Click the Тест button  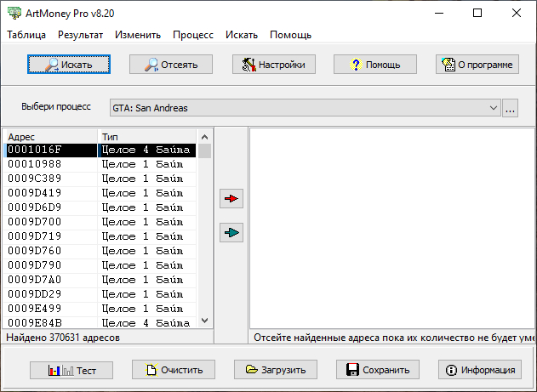pos(71,370)
